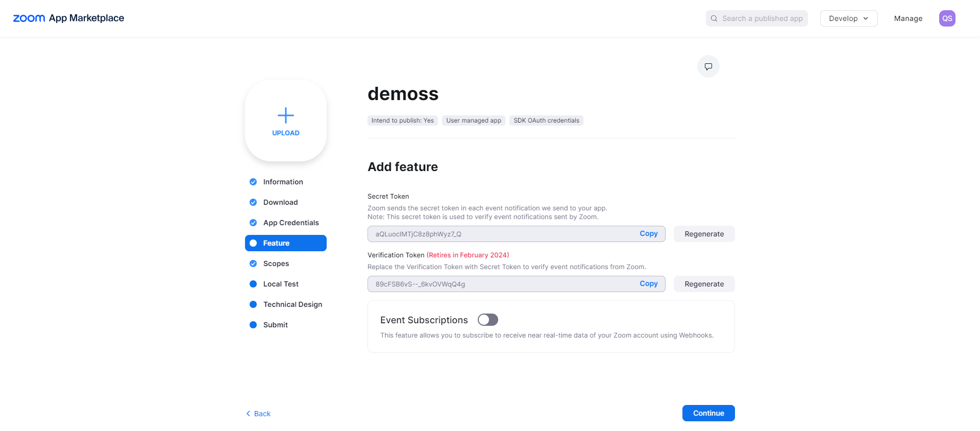Regenerate the Verification Token
The height and width of the screenshot is (431, 980).
tap(704, 284)
